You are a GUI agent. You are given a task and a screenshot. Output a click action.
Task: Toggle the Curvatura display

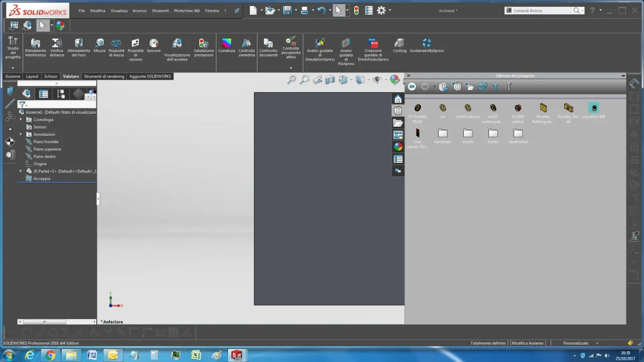pos(226,46)
